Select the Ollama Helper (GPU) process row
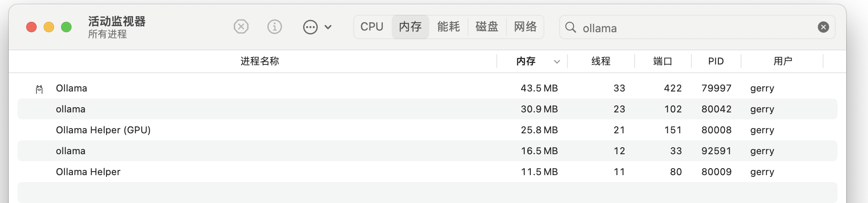Image resolution: width=868 pixels, height=203 pixels. coord(427,130)
